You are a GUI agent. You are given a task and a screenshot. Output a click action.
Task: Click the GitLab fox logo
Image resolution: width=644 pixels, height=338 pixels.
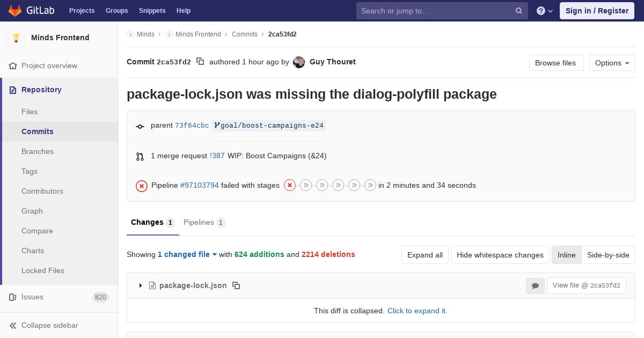coord(15,11)
